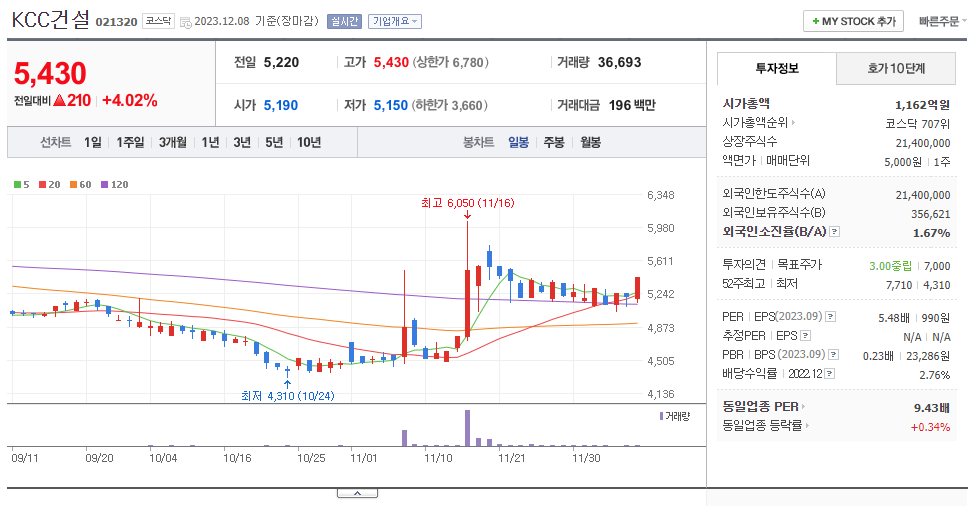Image resolution: width=970 pixels, height=506 pixels.
Task: Select the 1주일 line chart period
Action: 130,142
